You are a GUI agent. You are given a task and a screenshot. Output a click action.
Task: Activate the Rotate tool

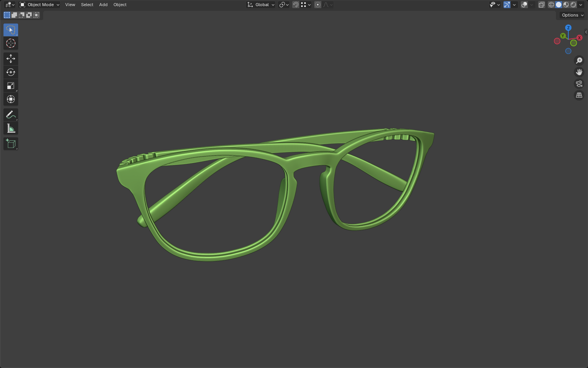pyautogui.click(x=10, y=72)
